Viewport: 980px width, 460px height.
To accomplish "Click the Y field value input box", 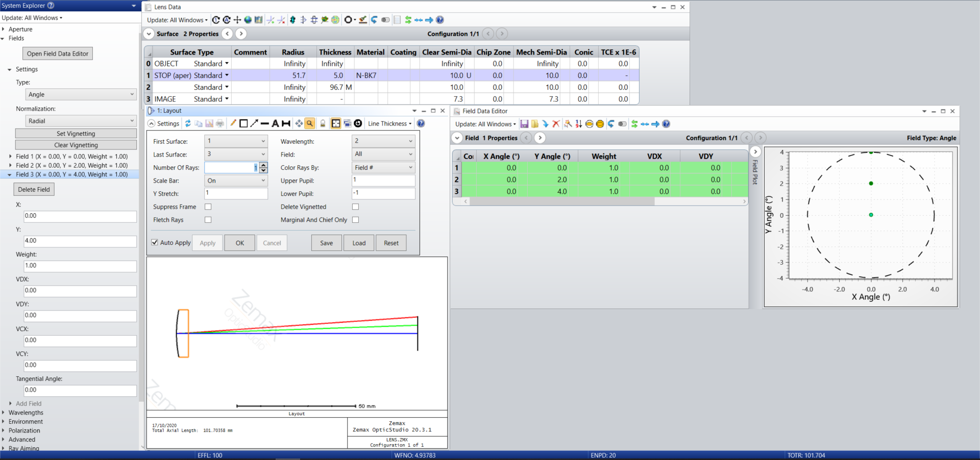I will click(80, 241).
